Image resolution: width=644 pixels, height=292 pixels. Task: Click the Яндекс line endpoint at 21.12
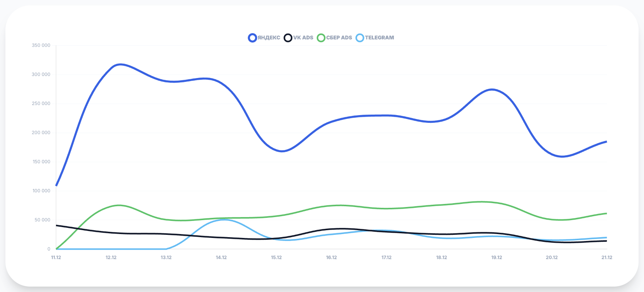(606, 142)
